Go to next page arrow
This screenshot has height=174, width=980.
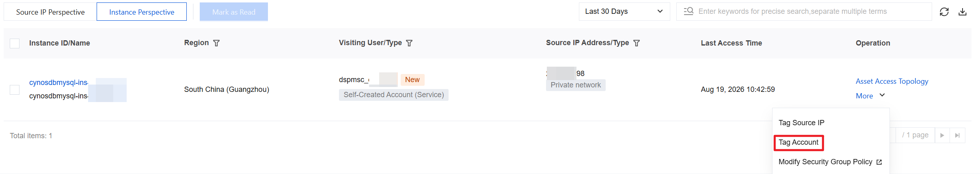(x=942, y=135)
